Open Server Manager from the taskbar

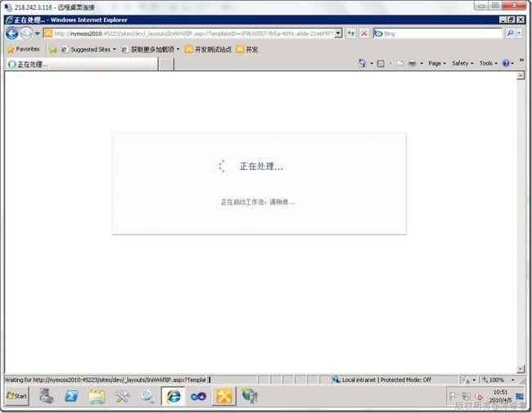[46, 396]
